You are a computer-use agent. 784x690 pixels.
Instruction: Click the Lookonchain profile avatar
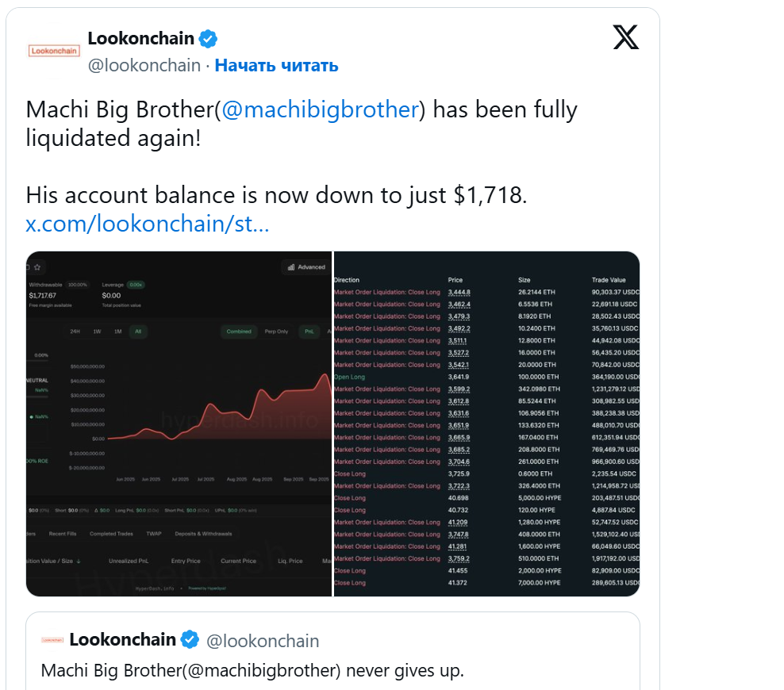coord(53,50)
